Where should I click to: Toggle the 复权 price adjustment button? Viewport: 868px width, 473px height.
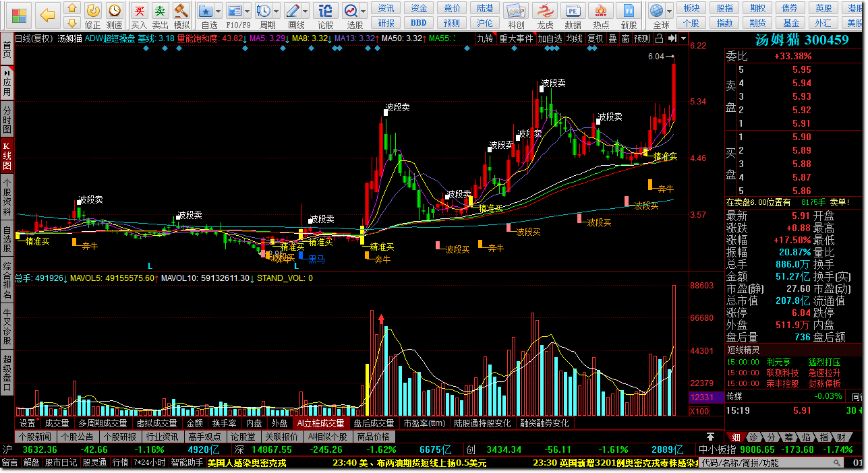pyautogui.click(x=595, y=38)
